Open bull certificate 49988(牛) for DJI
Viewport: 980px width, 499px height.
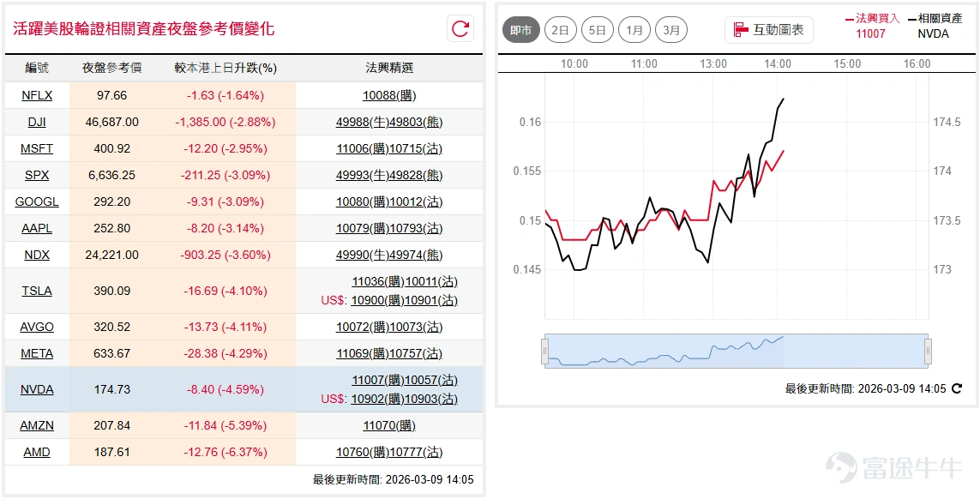point(363,122)
